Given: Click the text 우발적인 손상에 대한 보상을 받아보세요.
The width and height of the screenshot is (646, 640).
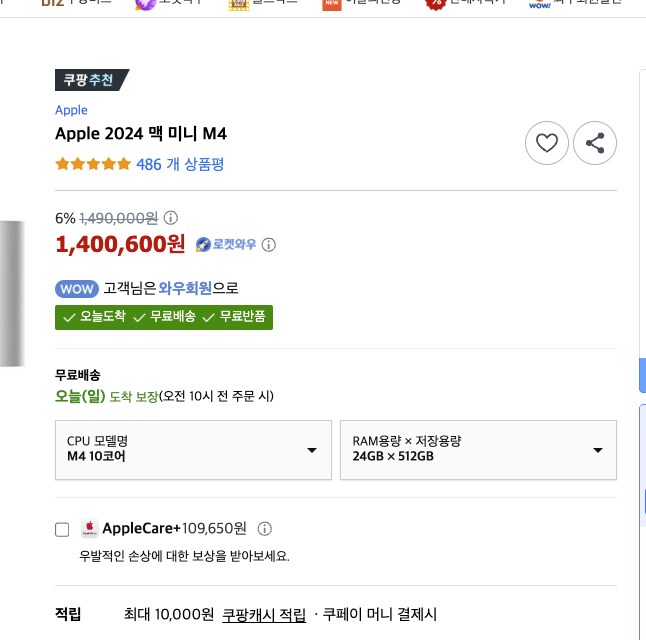Looking at the screenshot, I should point(185,556).
